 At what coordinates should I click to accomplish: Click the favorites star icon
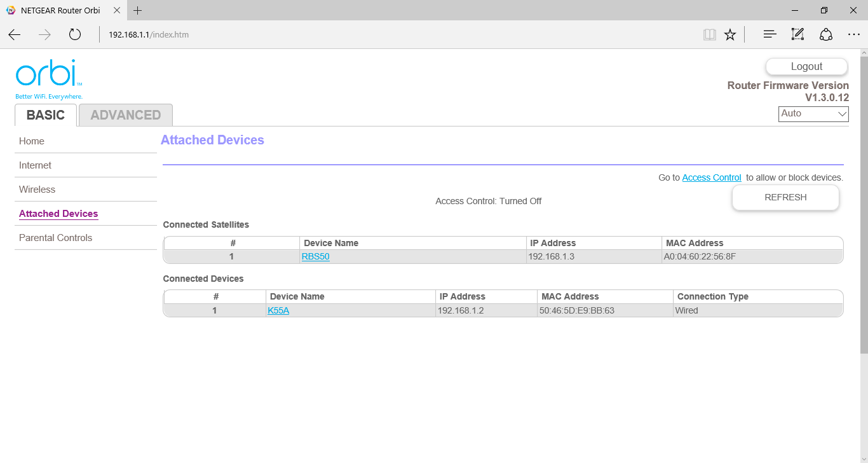tap(730, 34)
